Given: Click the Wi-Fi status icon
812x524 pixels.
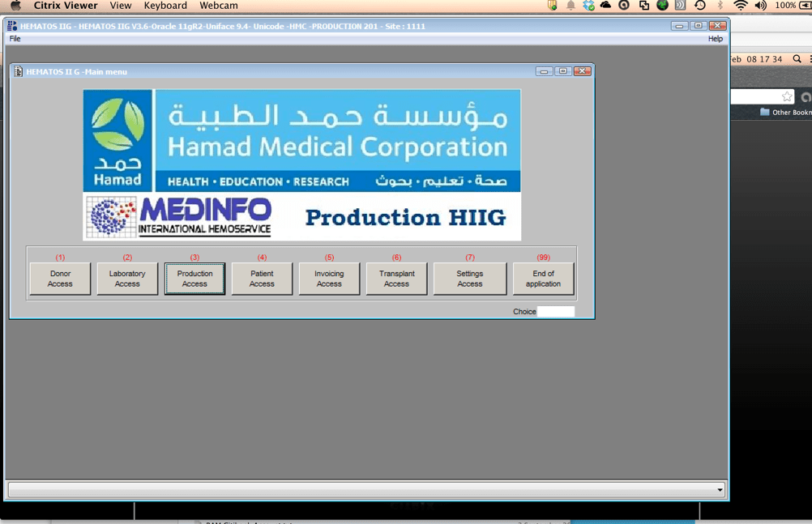Looking at the screenshot, I should pos(740,6).
